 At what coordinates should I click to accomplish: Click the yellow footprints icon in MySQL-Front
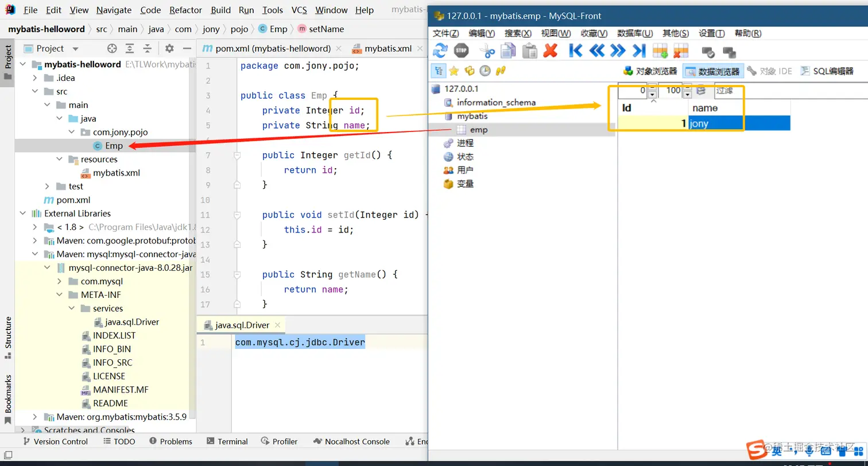pos(501,71)
